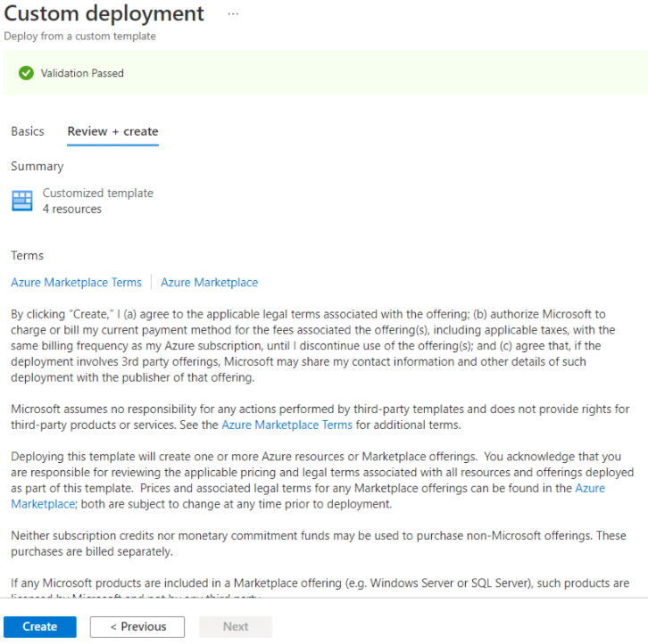
Task: Open Azure Marketplace Terms link under Terms heading
Action: pos(76,283)
